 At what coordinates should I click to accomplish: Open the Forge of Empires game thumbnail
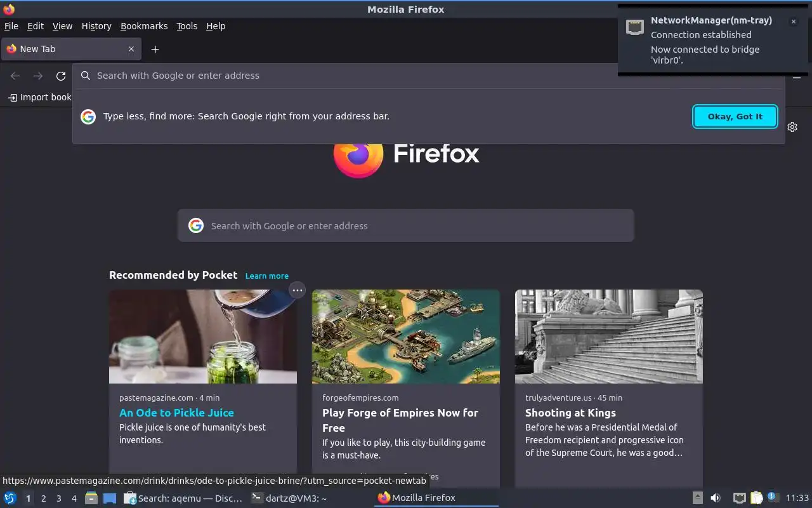coord(406,337)
